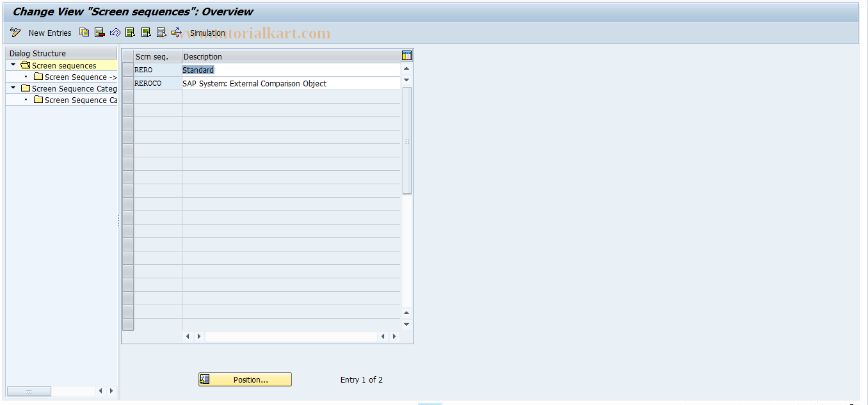Click the Description column header
868x405 pixels.
click(x=291, y=56)
